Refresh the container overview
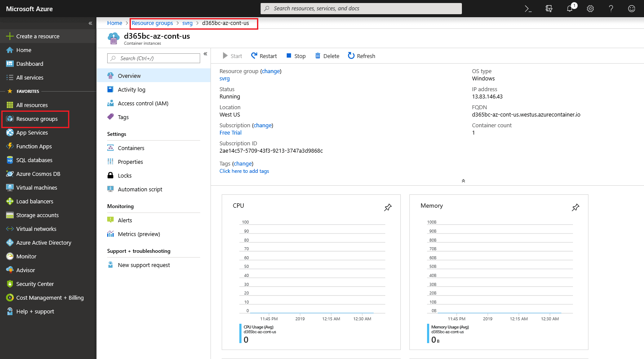644x359 pixels. click(x=362, y=56)
